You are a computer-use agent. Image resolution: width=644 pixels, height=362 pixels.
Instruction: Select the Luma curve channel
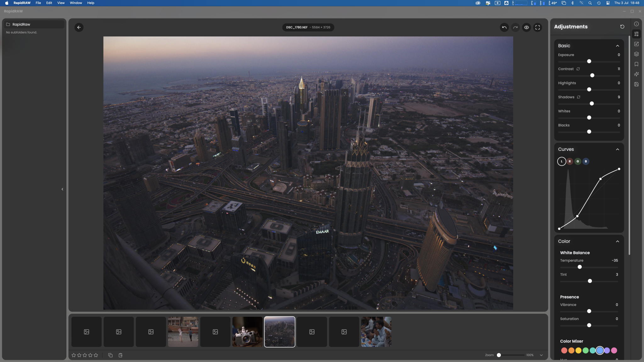[562, 161]
